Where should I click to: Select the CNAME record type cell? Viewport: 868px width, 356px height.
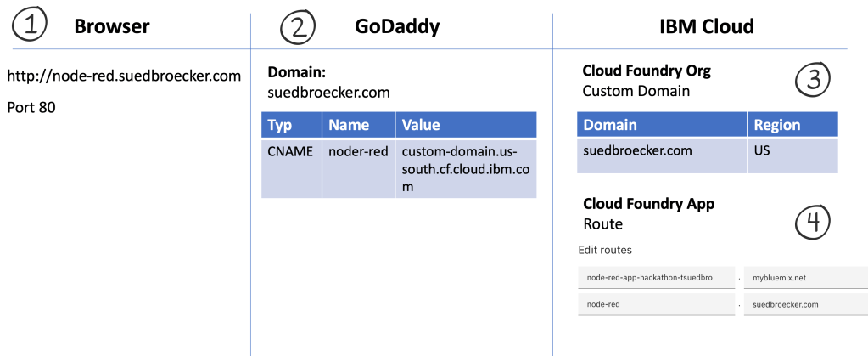coord(290,151)
